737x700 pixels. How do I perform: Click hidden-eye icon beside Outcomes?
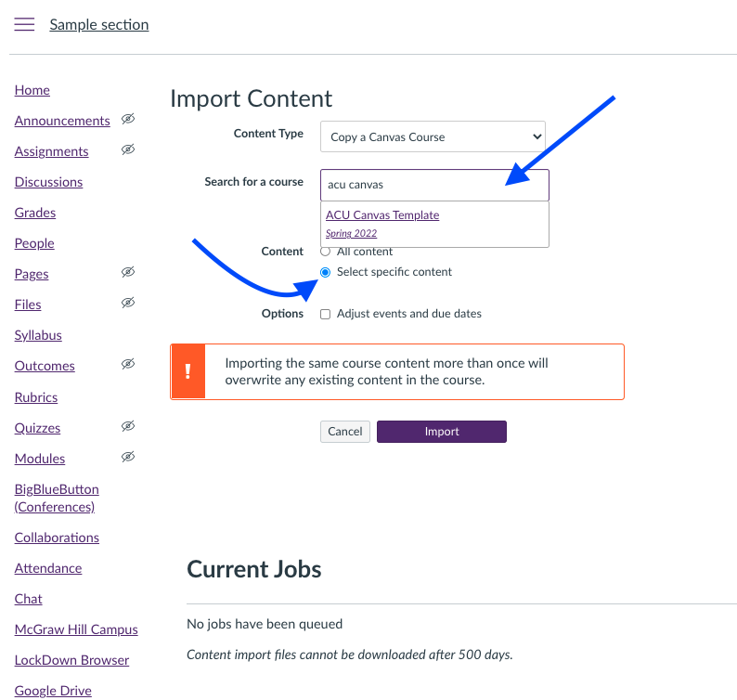(128, 365)
